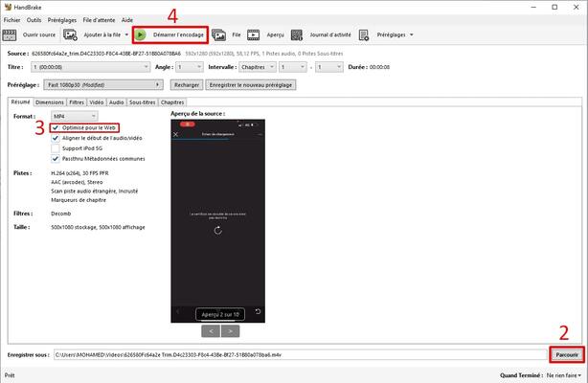Image resolution: width=588 pixels, height=383 pixels.
Task: Open the Angle dropdown
Action: click(x=190, y=67)
